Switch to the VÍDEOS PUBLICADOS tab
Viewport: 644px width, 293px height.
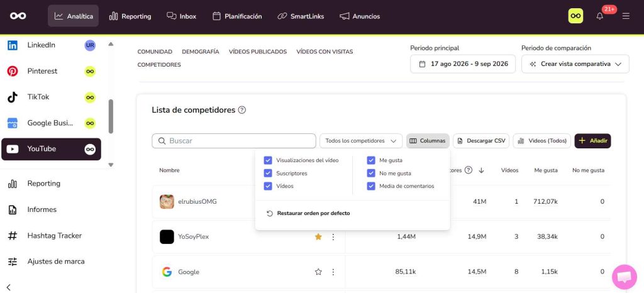click(257, 52)
